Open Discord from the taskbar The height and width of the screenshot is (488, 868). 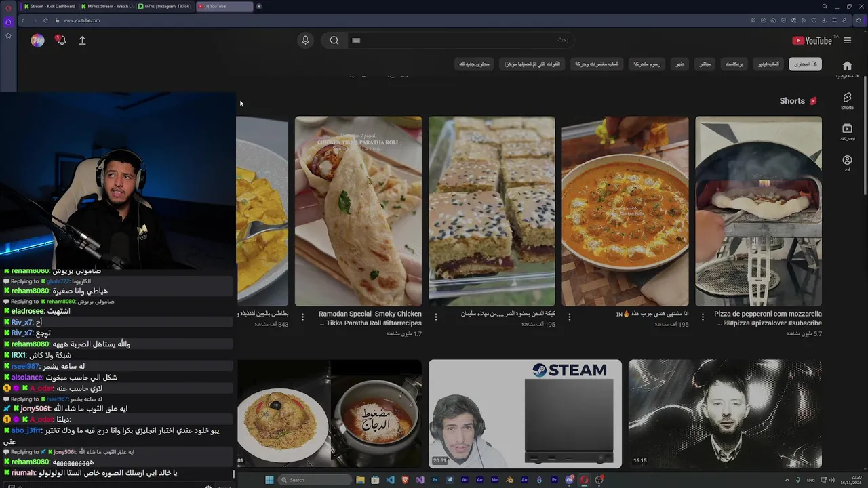[x=569, y=480]
